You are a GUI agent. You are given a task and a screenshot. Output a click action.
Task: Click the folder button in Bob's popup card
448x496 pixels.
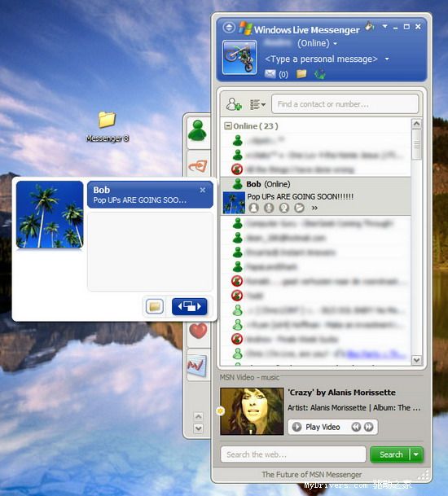click(x=155, y=306)
